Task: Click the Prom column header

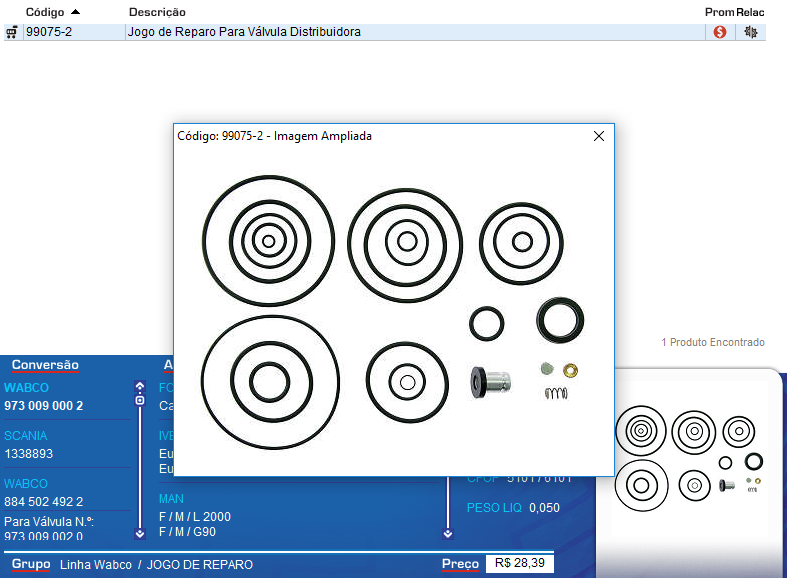Action: [719, 12]
